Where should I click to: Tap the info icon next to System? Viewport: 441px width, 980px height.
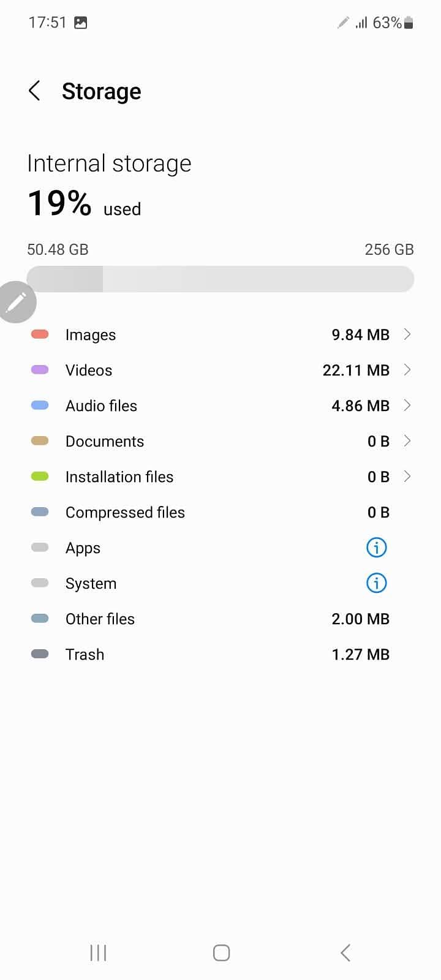376,583
